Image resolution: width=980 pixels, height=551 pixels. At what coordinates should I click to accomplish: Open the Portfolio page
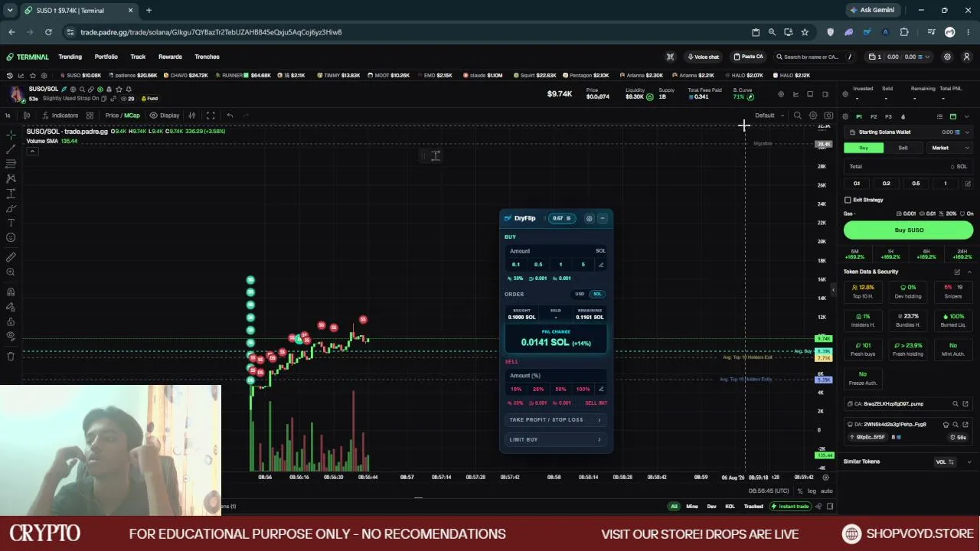pyautogui.click(x=106, y=57)
